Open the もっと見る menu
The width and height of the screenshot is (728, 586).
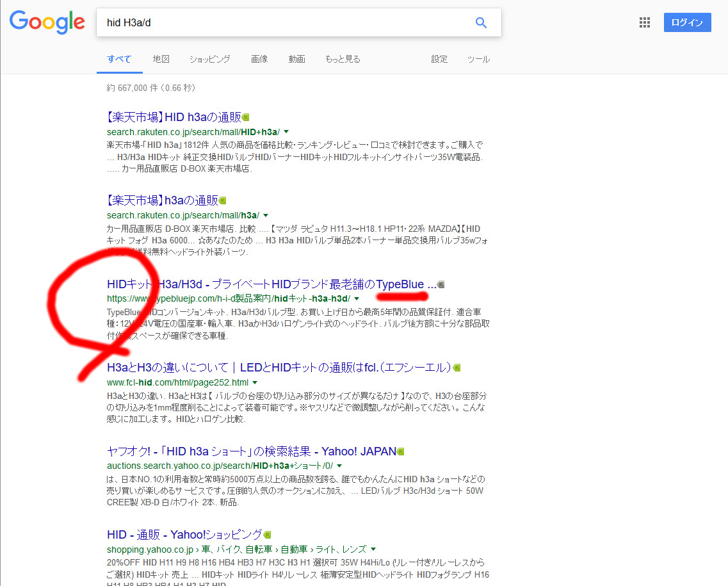click(x=343, y=59)
